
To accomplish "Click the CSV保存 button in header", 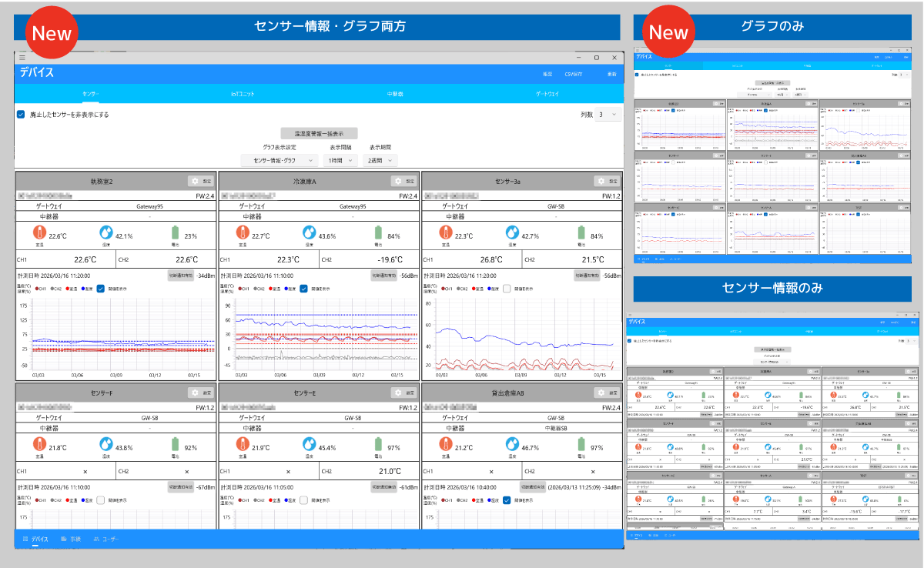I will (574, 74).
